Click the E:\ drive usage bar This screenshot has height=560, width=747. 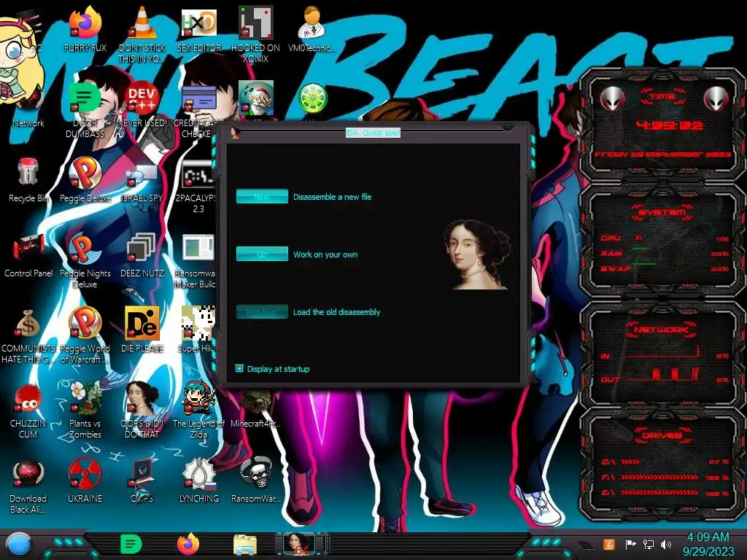(659, 493)
